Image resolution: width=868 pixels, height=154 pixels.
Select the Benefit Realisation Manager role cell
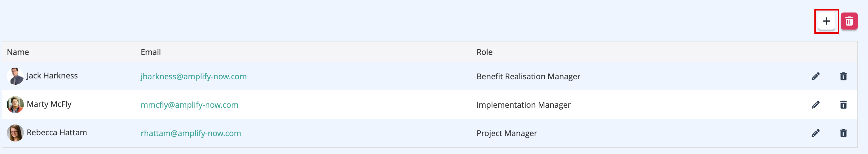528,76
